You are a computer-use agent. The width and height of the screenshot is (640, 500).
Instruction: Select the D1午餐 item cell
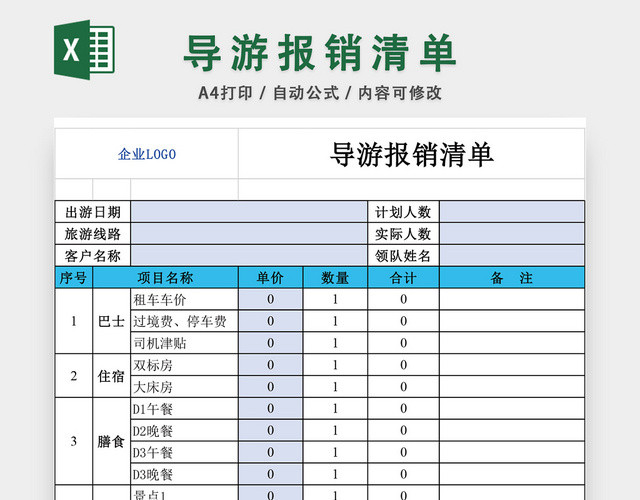[184, 409]
